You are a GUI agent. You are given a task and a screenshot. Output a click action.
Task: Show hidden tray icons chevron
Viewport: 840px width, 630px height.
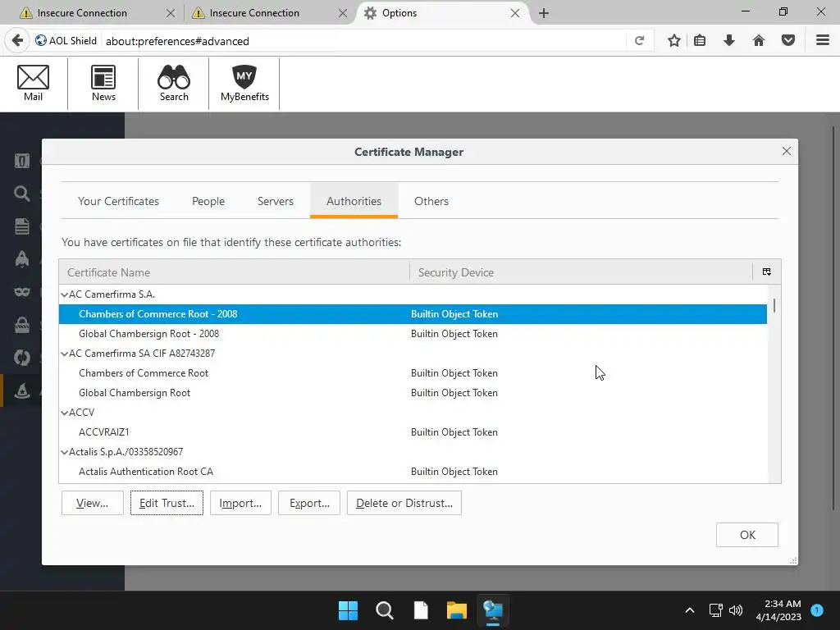click(x=690, y=610)
